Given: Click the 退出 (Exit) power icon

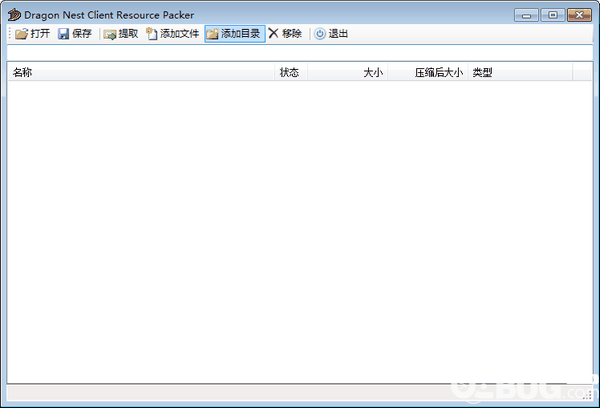Looking at the screenshot, I should 320,34.
